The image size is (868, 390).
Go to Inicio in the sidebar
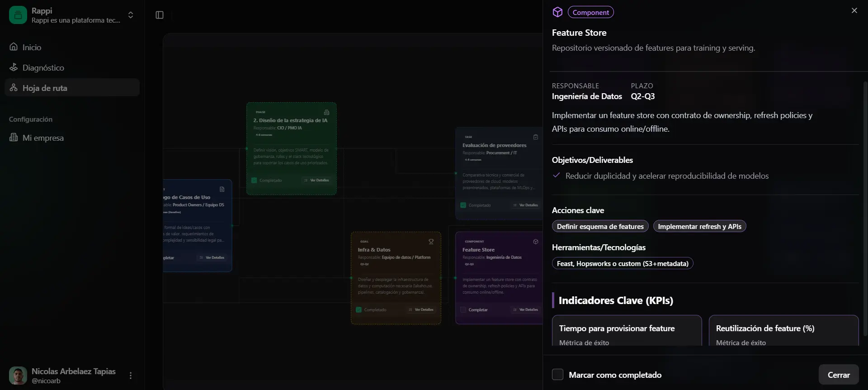[72, 47]
